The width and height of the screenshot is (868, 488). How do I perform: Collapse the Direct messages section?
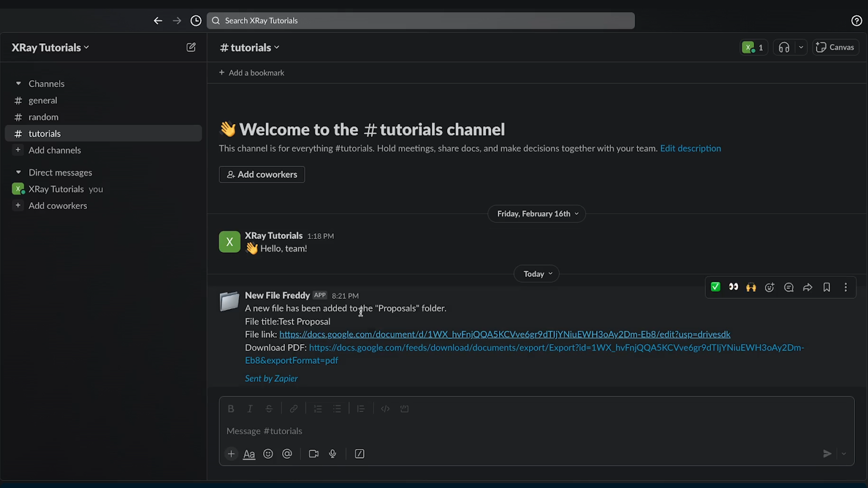[18, 172]
